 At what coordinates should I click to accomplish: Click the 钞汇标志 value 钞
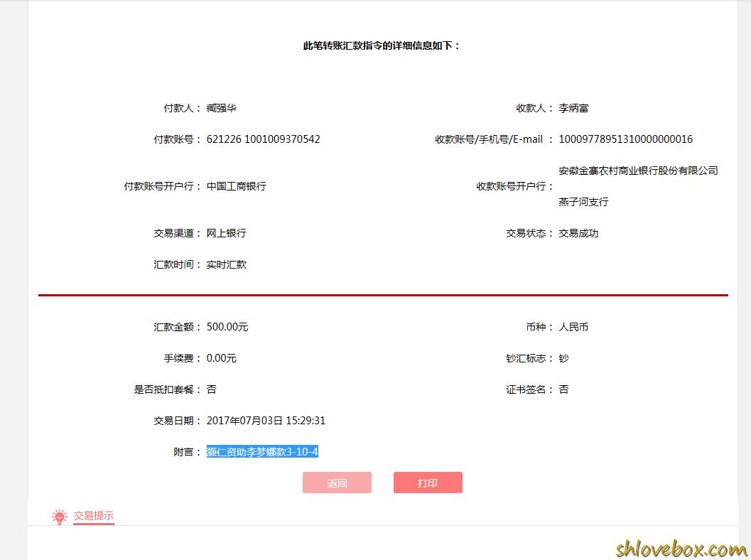pos(563,358)
